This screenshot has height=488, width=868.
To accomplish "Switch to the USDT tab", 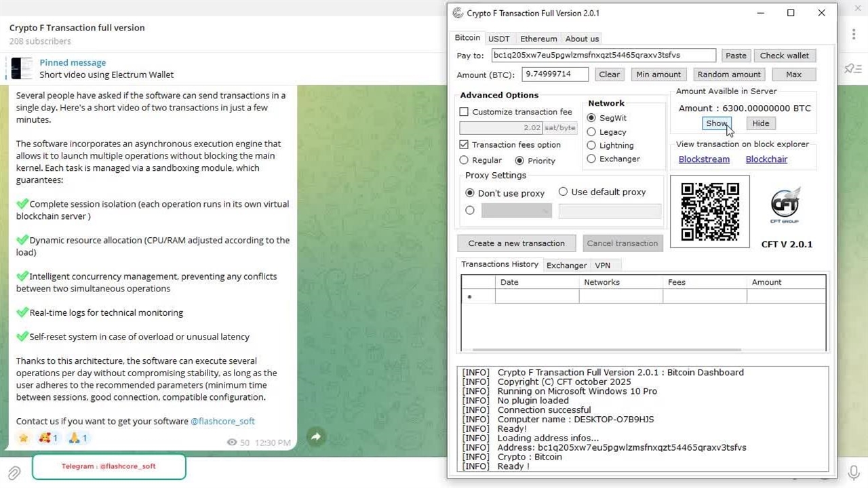I will [x=499, y=39].
